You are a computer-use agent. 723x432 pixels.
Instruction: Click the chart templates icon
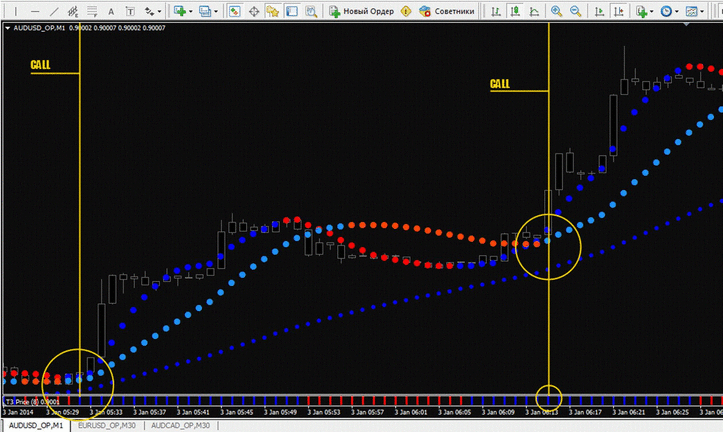(691, 11)
